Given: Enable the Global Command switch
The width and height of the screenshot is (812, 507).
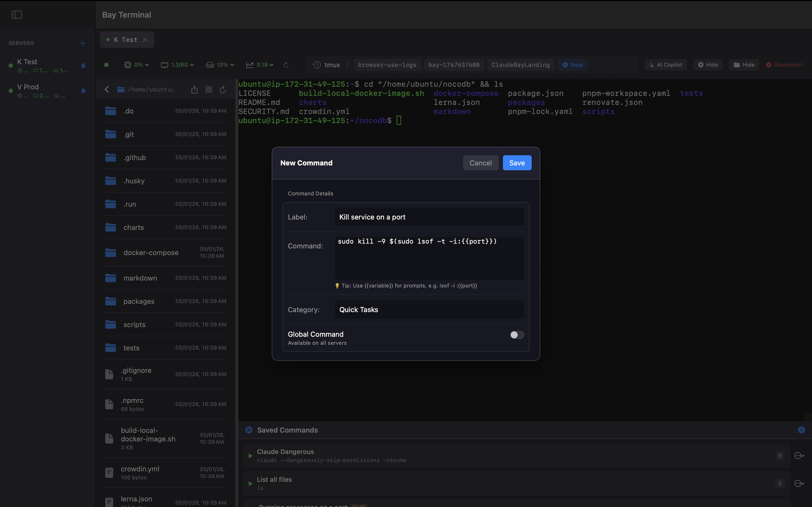Looking at the screenshot, I should (516, 334).
